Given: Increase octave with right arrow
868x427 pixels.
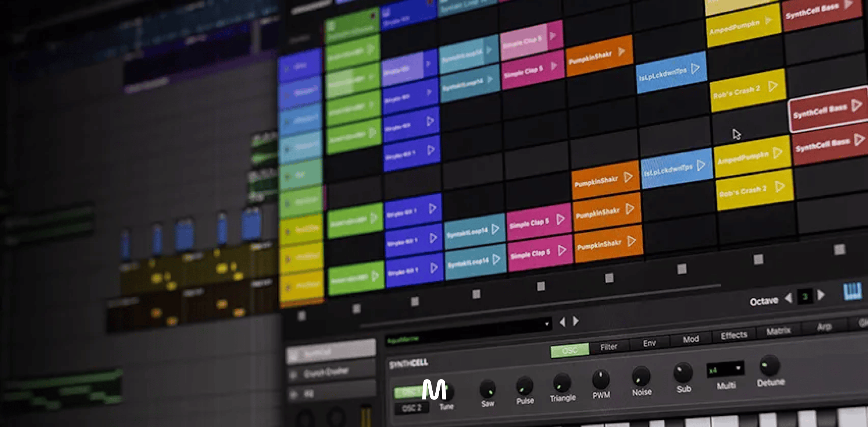Looking at the screenshot, I should (x=821, y=295).
